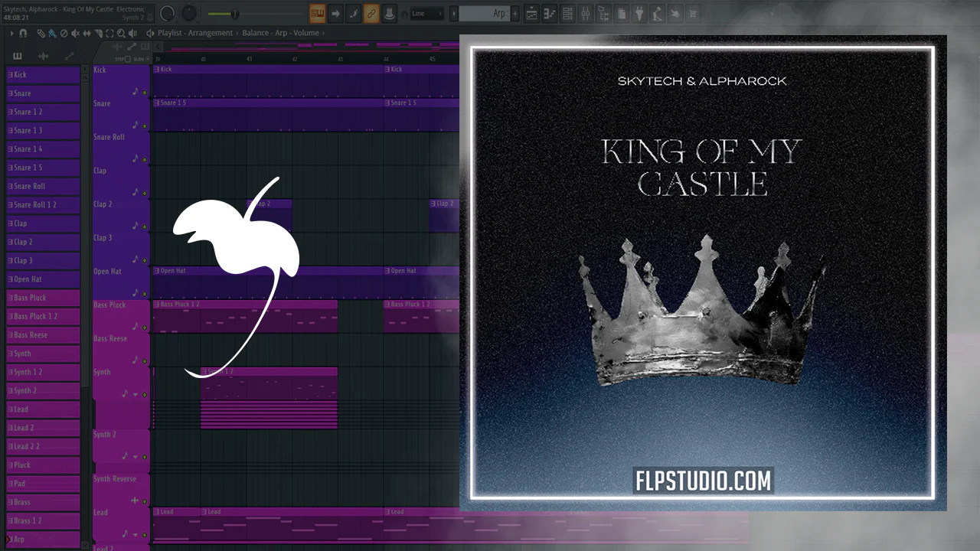Select the Slice tool
980x551 pixels.
[x=98, y=34]
